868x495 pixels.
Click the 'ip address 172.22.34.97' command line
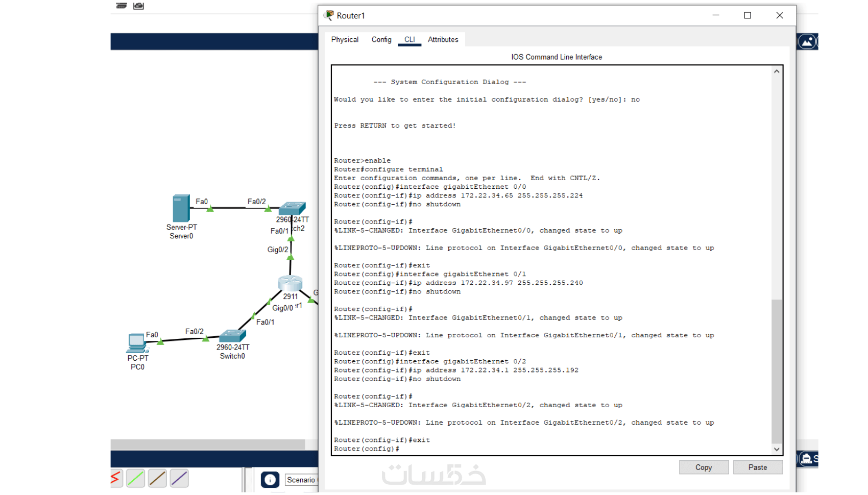(x=459, y=283)
